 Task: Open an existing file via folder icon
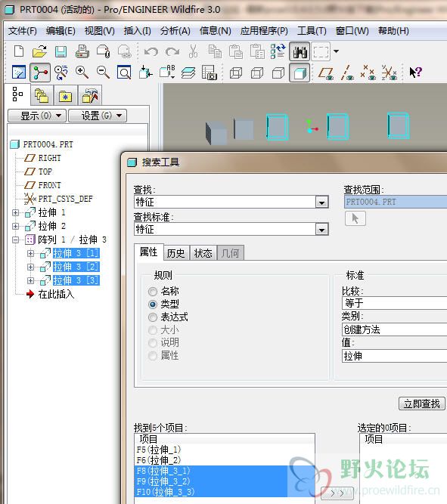(x=39, y=51)
